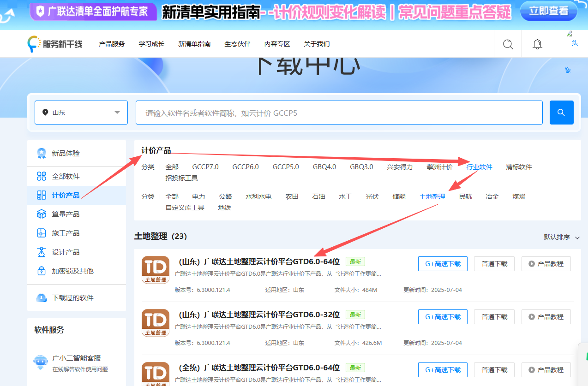The image size is (588, 386).
Task: Select the 算量产品 sidebar icon
Action: coord(42,214)
